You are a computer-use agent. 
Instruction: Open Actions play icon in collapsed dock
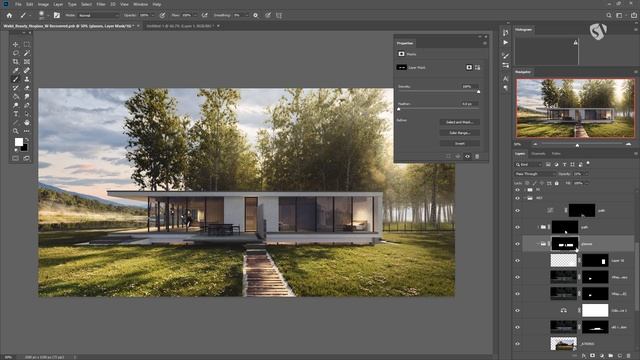506,42
